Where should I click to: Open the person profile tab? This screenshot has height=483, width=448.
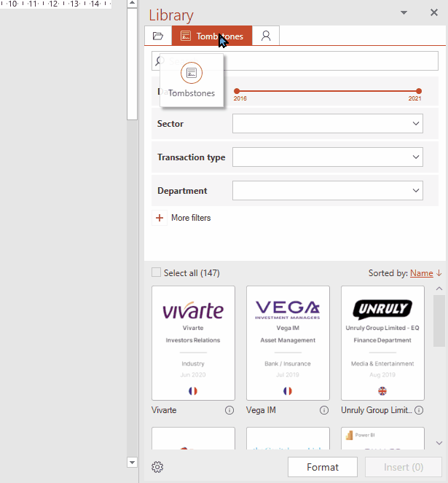pos(266,36)
